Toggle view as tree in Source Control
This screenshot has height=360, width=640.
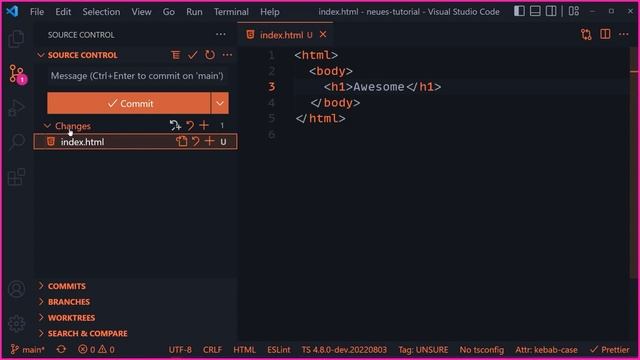[x=176, y=55]
